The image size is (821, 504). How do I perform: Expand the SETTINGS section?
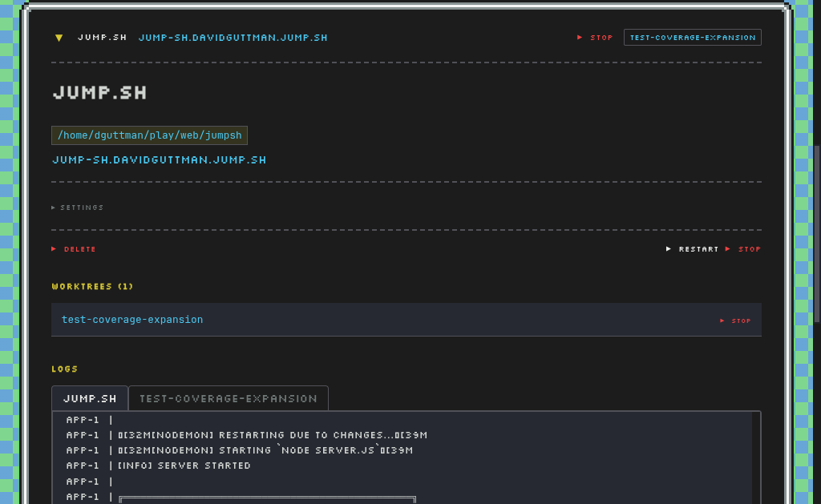click(x=80, y=207)
